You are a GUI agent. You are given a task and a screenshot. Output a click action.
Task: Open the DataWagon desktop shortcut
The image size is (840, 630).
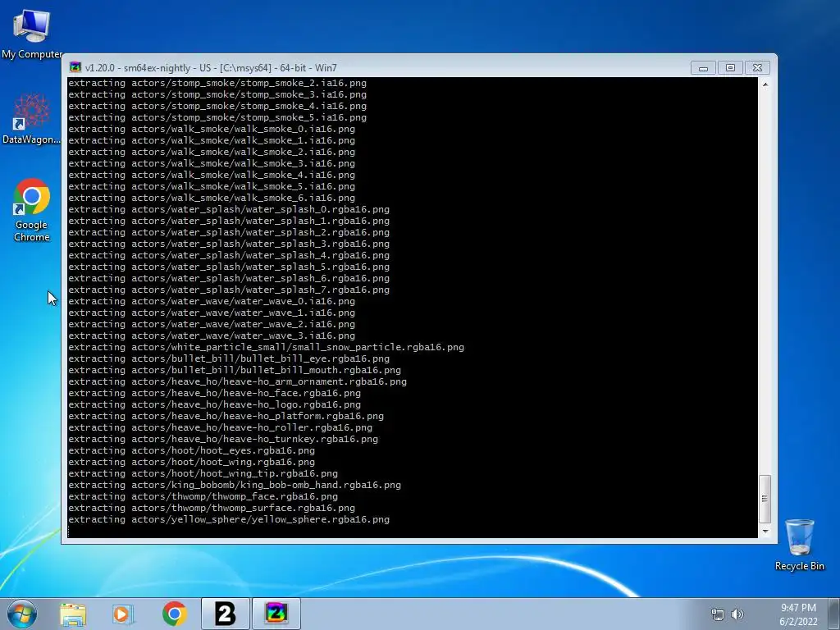(x=31, y=118)
